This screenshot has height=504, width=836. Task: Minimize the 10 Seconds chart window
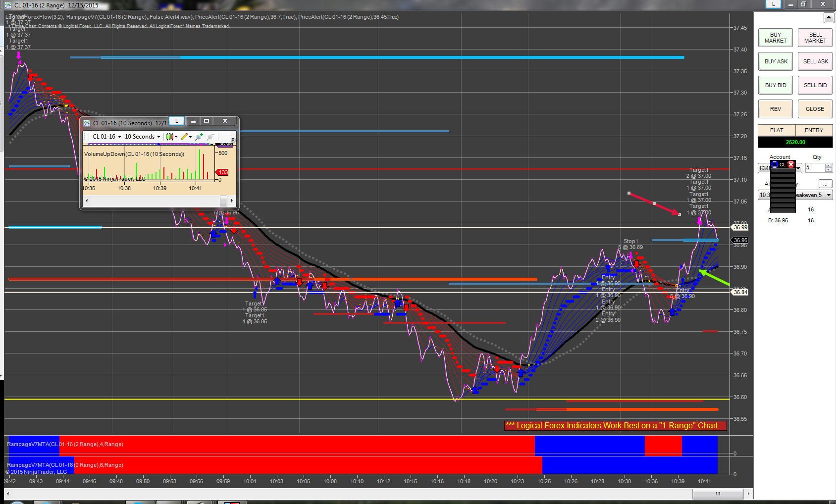pos(193,121)
